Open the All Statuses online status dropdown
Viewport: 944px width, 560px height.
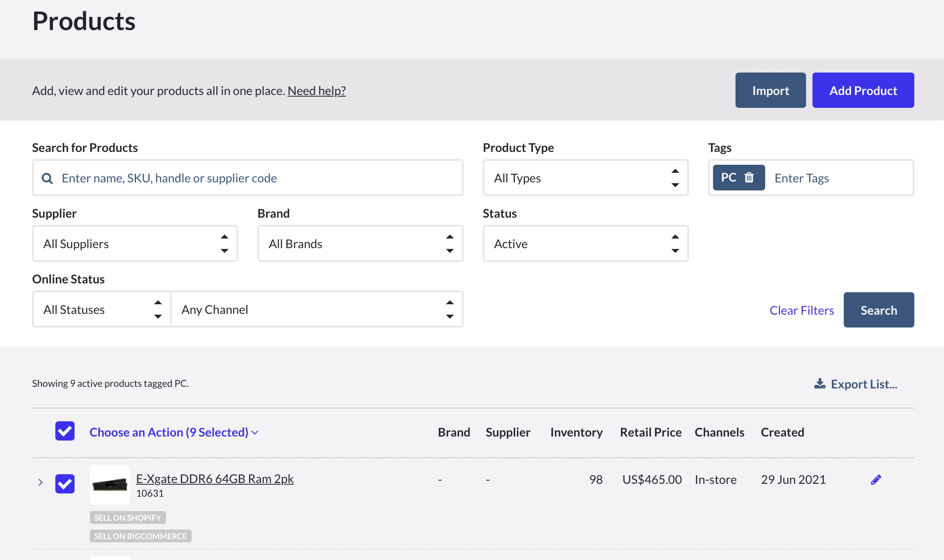[x=101, y=309]
